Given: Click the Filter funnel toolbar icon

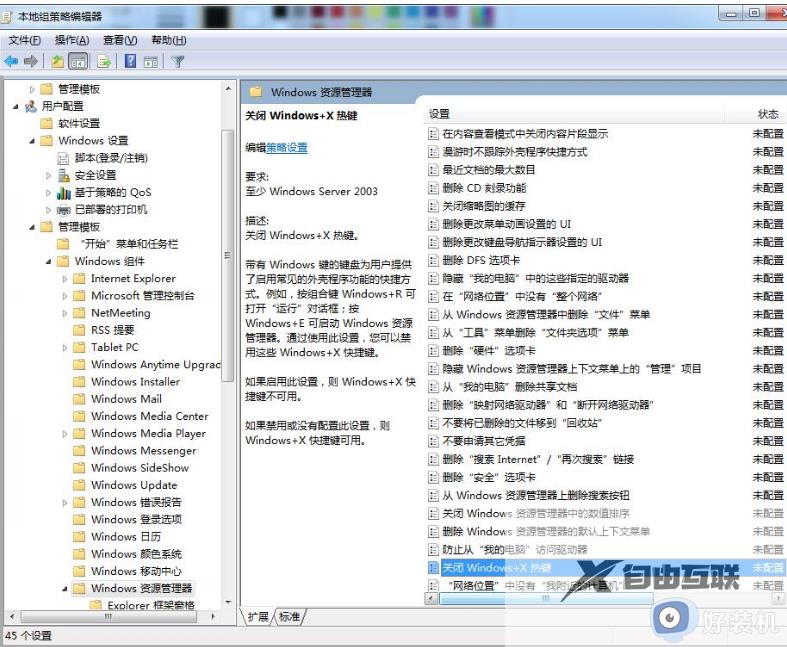Looking at the screenshot, I should tap(178, 62).
